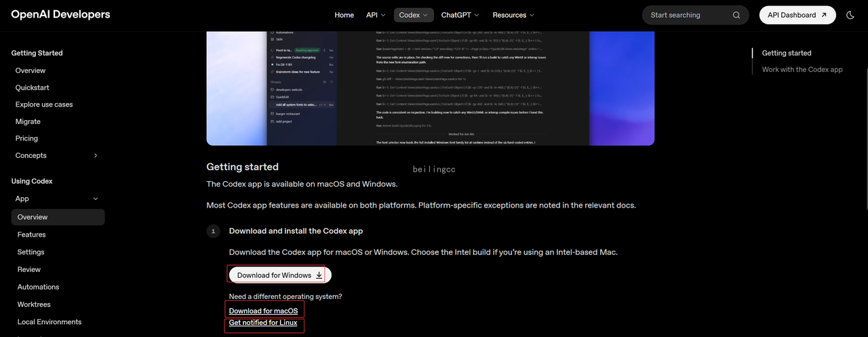Open the Quickstart sidebar page
Screen dimensions: 868x337
[33, 87]
